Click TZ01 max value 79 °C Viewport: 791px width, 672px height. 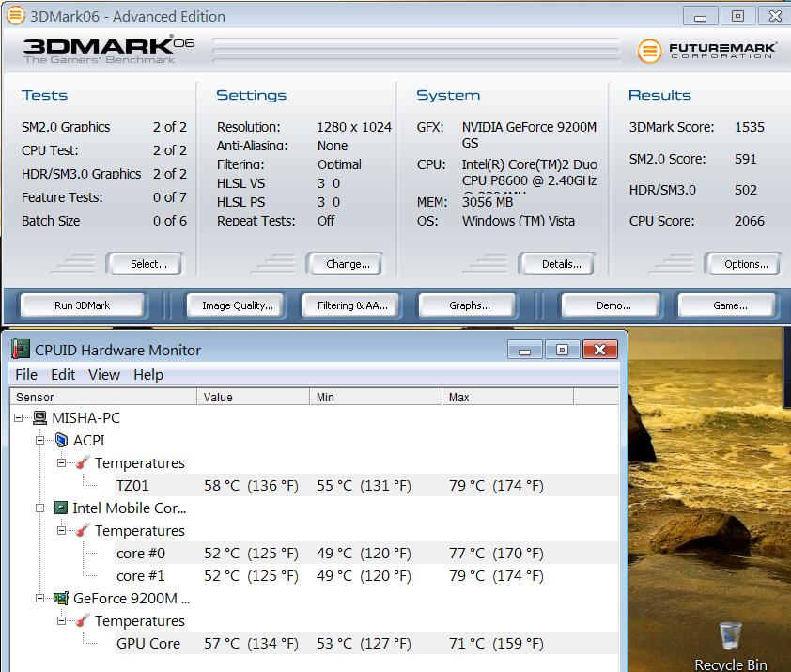point(496,485)
